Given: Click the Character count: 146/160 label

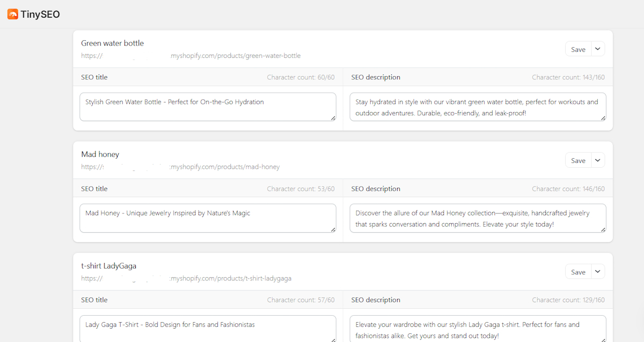Looking at the screenshot, I should click(x=568, y=189).
